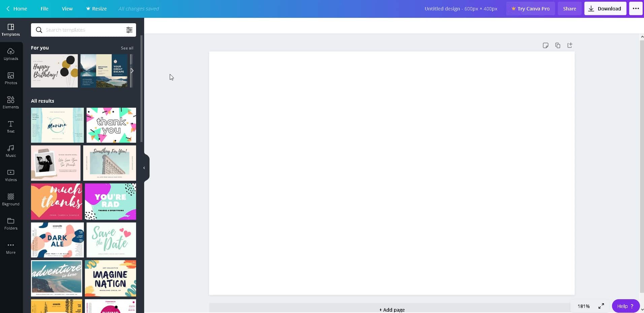Select the much thanks template
Image resolution: width=644 pixels, height=313 pixels.
[x=57, y=202]
